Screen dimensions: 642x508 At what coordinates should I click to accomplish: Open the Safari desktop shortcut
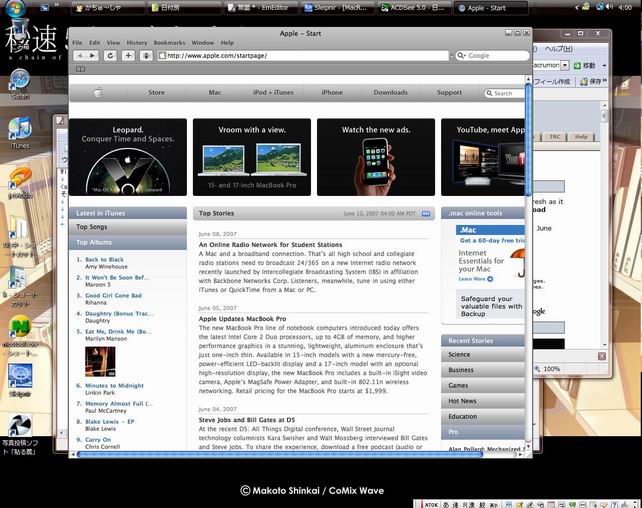pyautogui.click(x=20, y=84)
